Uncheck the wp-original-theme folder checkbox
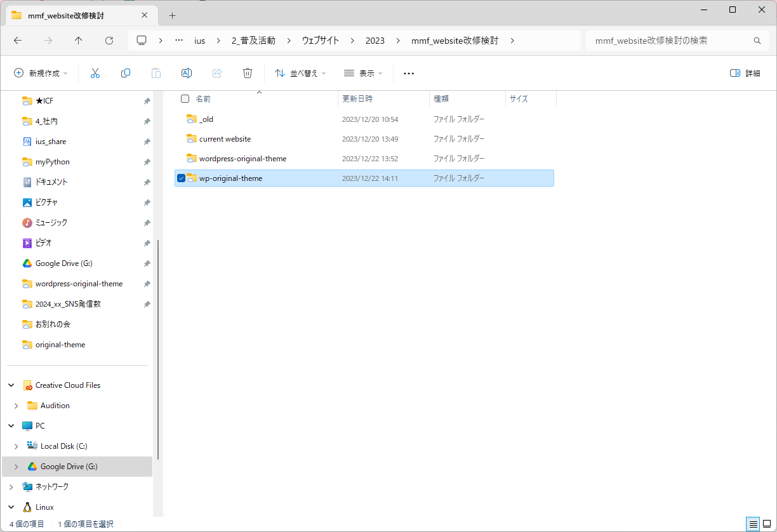Screen dimensions: 777x532 (182, 178)
